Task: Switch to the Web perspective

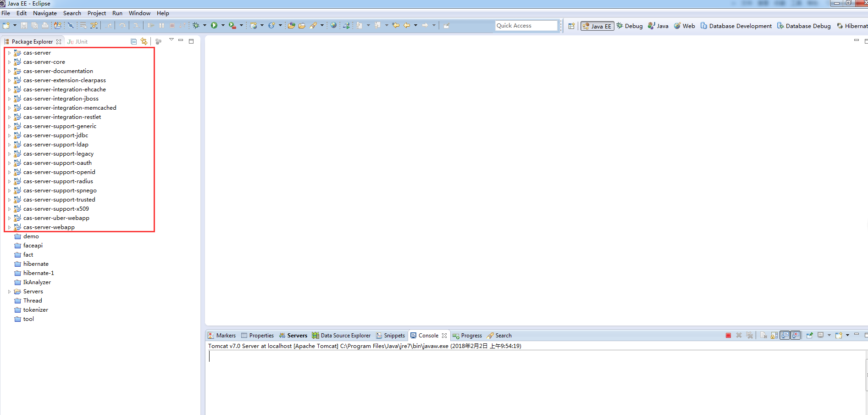Action: click(x=684, y=26)
